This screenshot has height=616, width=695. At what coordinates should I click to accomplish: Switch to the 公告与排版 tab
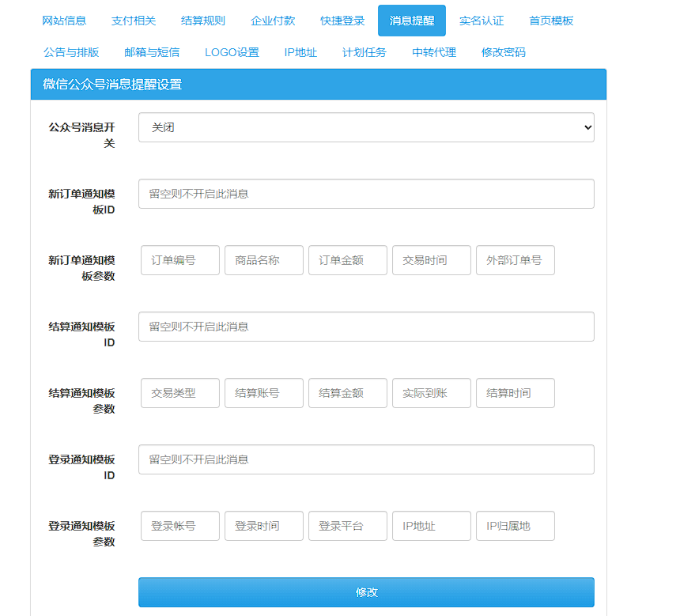(71, 52)
